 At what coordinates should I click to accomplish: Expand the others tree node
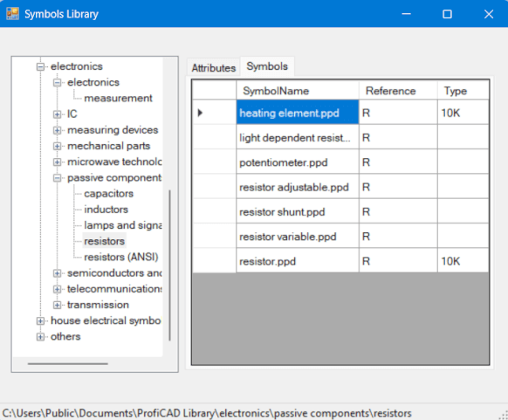pyautogui.click(x=40, y=337)
